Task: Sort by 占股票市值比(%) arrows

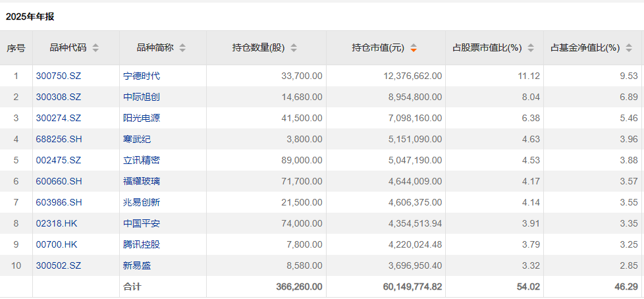Action: point(531,48)
